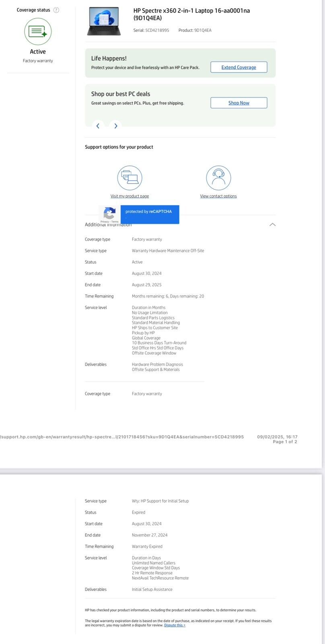Open the Visit my product page link

(130, 196)
